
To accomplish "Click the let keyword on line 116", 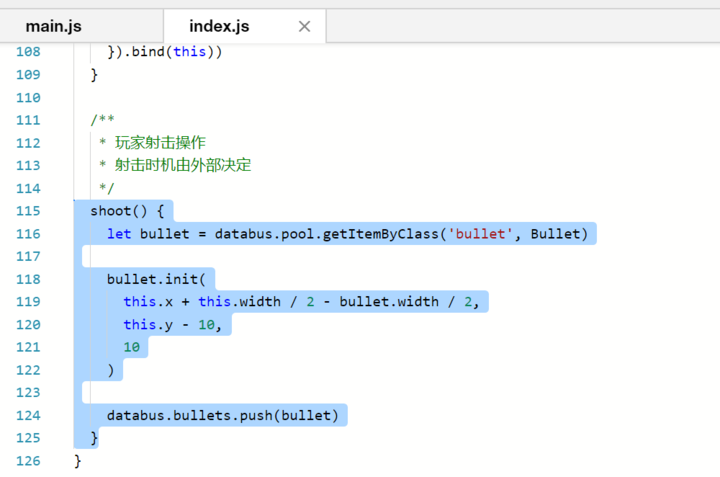I will [x=119, y=234].
